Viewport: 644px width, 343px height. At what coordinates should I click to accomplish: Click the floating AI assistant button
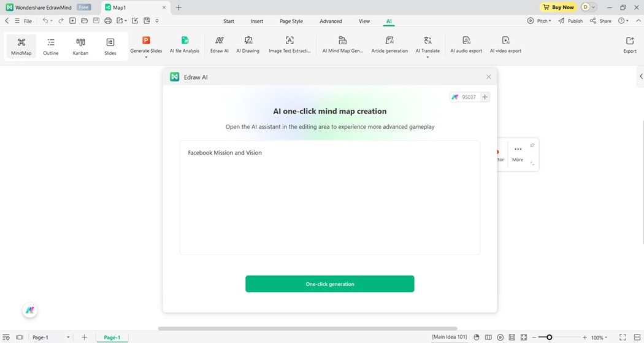tap(30, 310)
